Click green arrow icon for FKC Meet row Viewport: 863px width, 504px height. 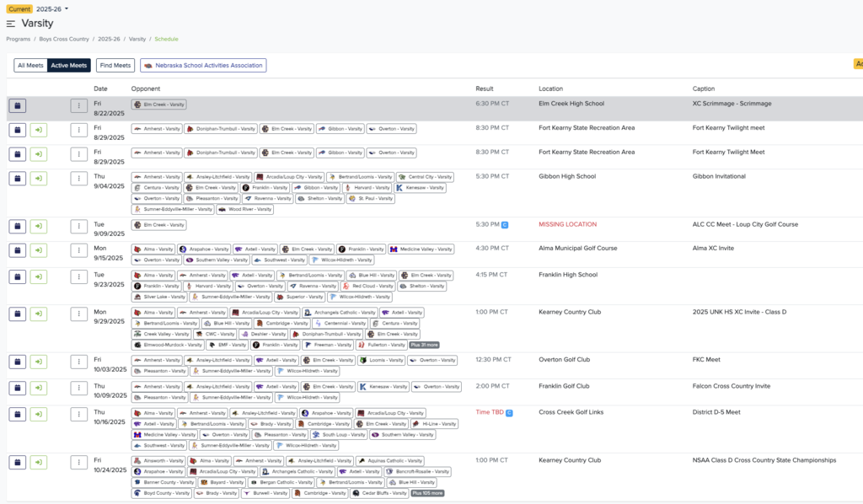39,362
